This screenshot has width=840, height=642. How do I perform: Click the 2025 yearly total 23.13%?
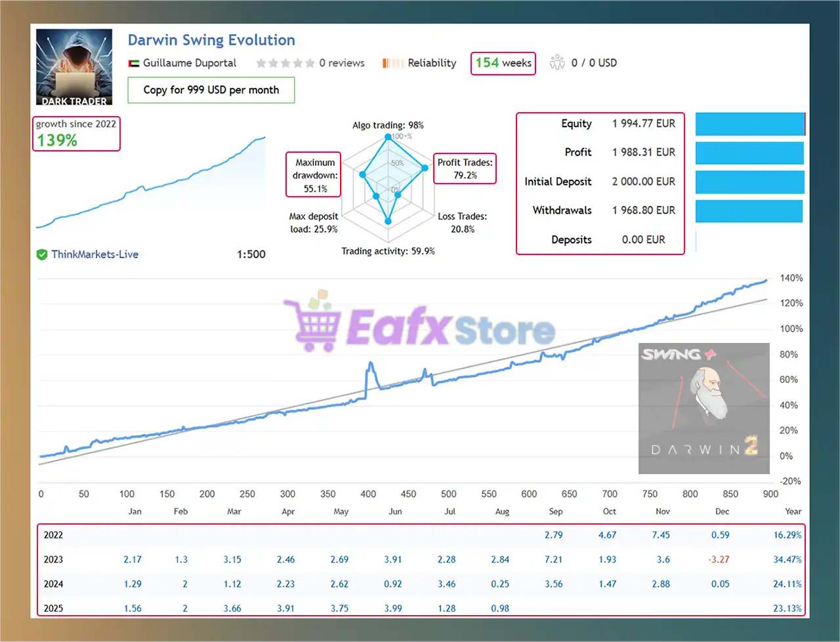[787, 609]
